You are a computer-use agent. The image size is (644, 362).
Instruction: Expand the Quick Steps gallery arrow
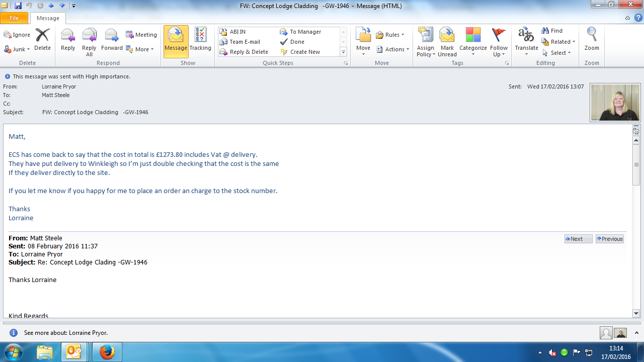tap(344, 52)
